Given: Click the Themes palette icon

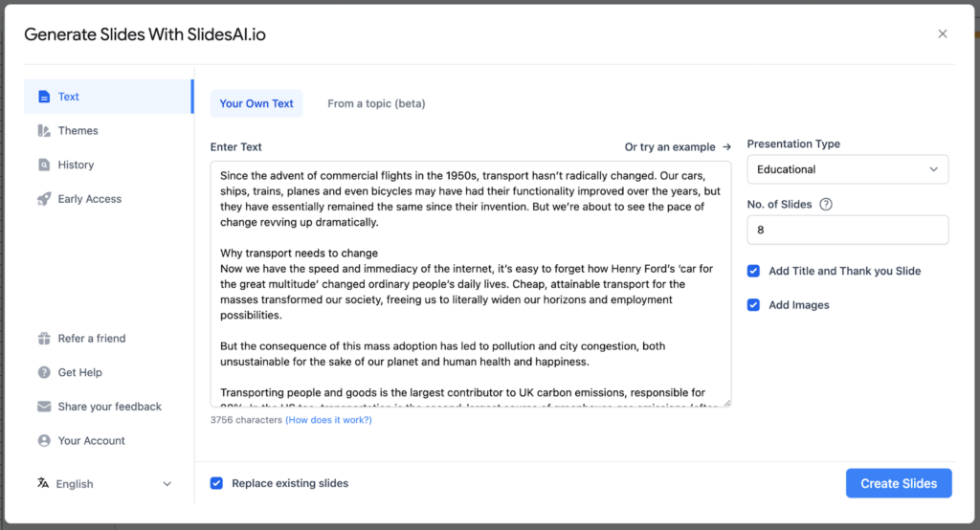Looking at the screenshot, I should (43, 131).
